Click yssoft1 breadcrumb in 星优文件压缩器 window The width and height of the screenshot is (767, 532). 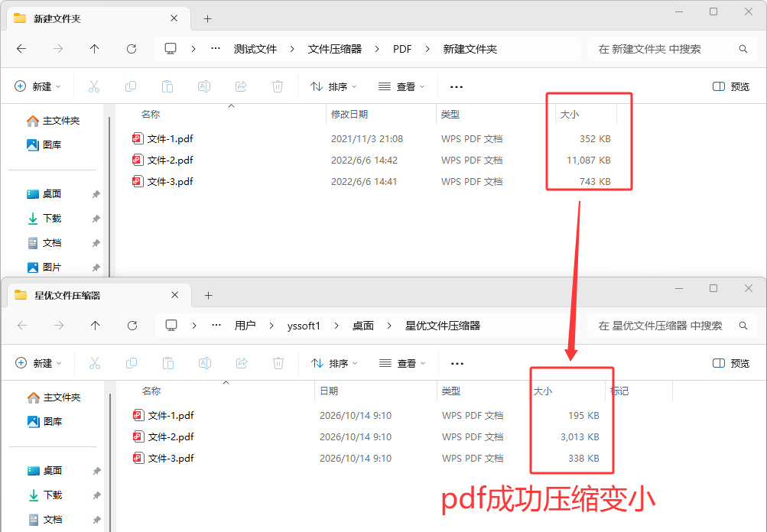[304, 326]
